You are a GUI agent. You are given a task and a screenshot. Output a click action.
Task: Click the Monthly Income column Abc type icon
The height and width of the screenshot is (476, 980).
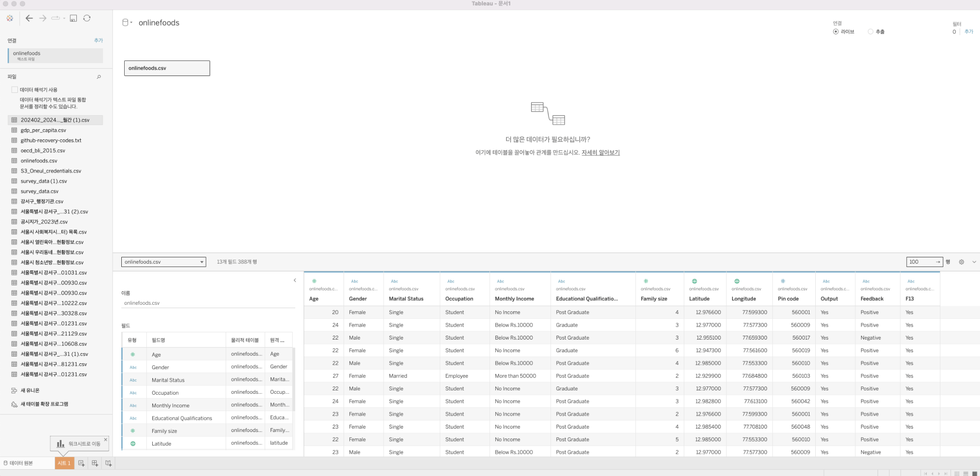click(501, 281)
